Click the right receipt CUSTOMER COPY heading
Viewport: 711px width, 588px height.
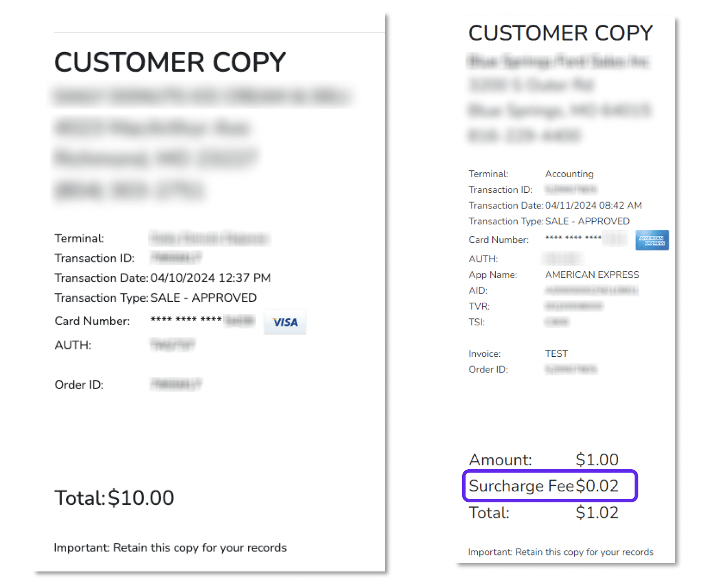(x=561, y=33)
